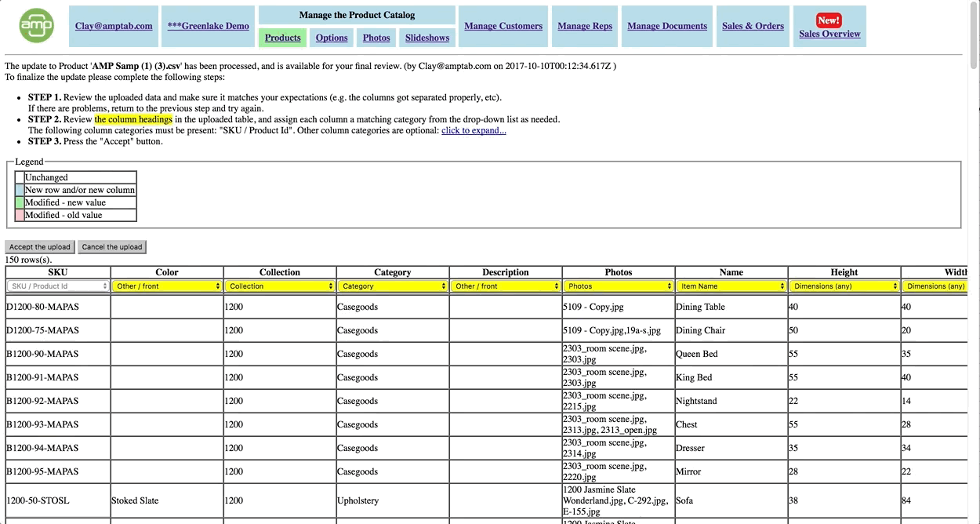
Task: Click the Accept the upload button
Action: pyautogui.click(x=40, y=246)
